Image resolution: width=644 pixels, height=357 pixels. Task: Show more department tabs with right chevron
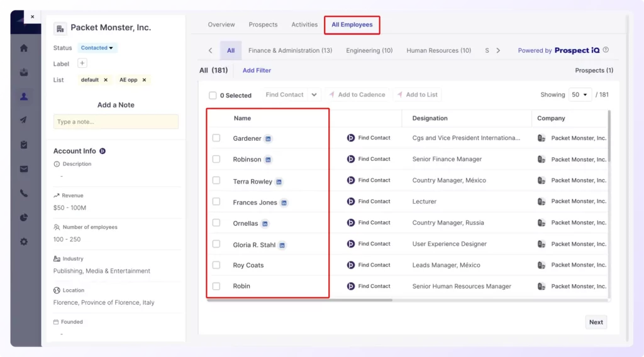click(x=498, y=50)
